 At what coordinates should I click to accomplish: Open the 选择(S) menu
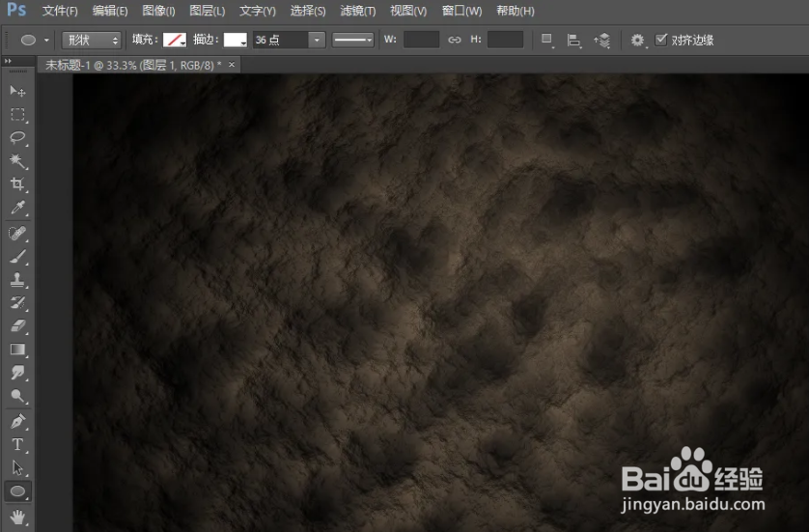tap(308, 11)
